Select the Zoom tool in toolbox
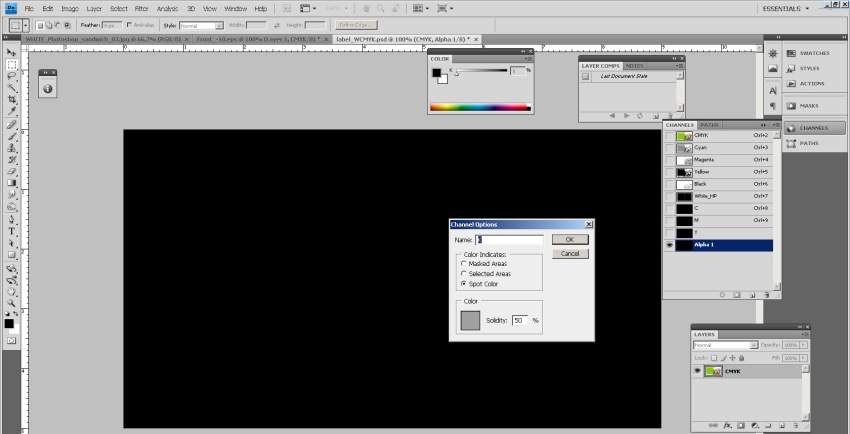 click(11, 303)
